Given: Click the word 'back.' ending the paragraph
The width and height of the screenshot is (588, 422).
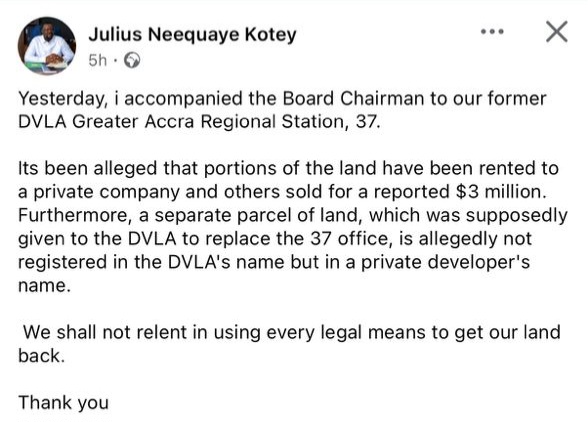Looking at the screenshot, I should click(x=42, y=356).
